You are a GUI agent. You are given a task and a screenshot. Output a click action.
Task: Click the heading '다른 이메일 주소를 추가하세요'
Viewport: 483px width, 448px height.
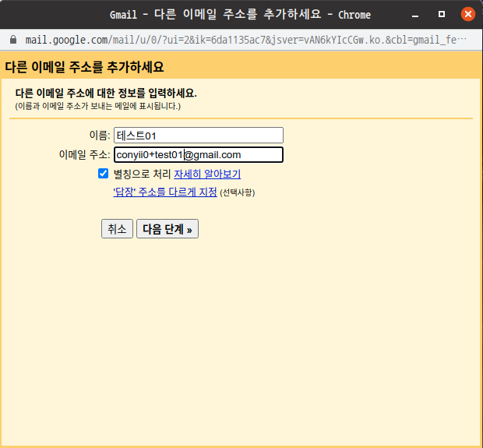(x=84, y=67)
